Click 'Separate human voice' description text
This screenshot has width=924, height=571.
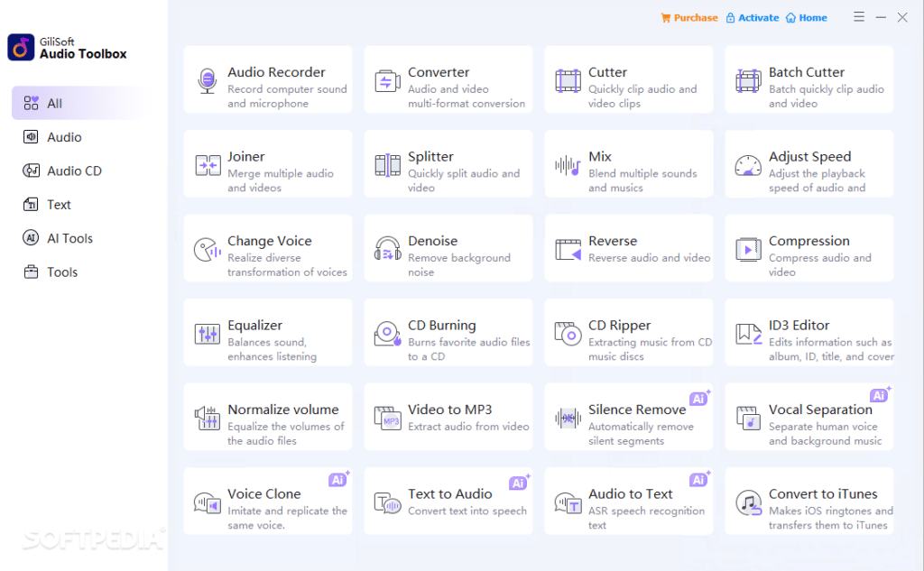(823, 427)
